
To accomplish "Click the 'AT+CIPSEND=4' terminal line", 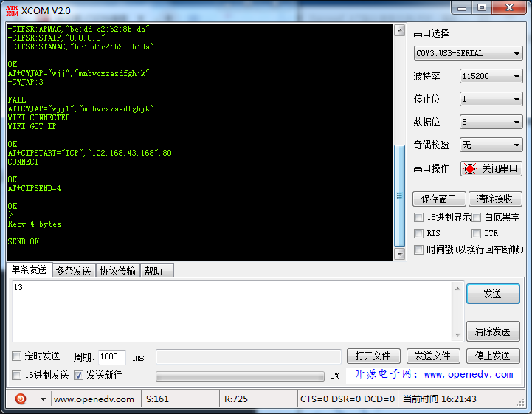I will tap(35, 188).
